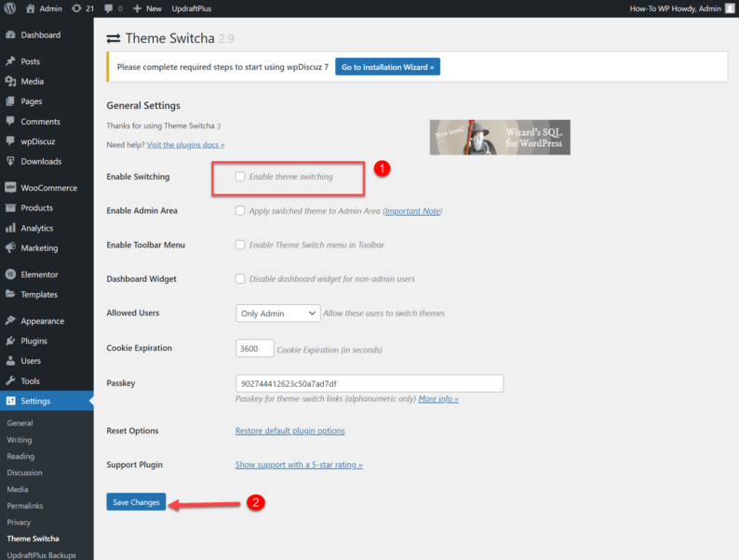The width and height of the screenshot is (739, 560).
Task: Open Permalinks settings submenu item
Action: pos(25,505)
